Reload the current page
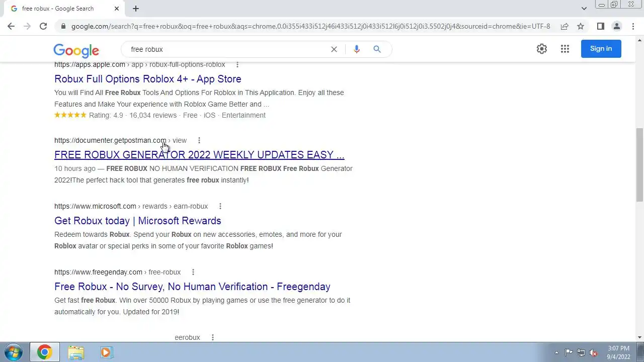The height and width of the screenshot is (362, 644). (43, 26)
